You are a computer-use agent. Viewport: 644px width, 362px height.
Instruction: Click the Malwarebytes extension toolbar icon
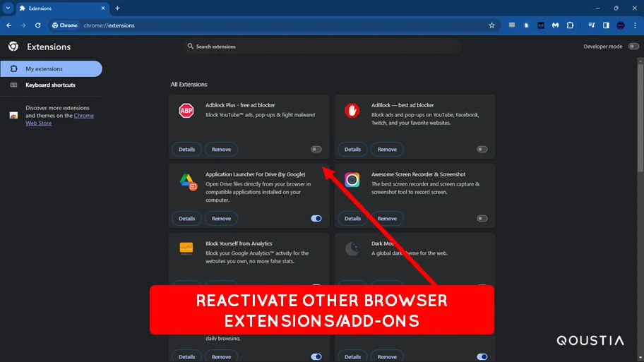[x=555, y=25]
